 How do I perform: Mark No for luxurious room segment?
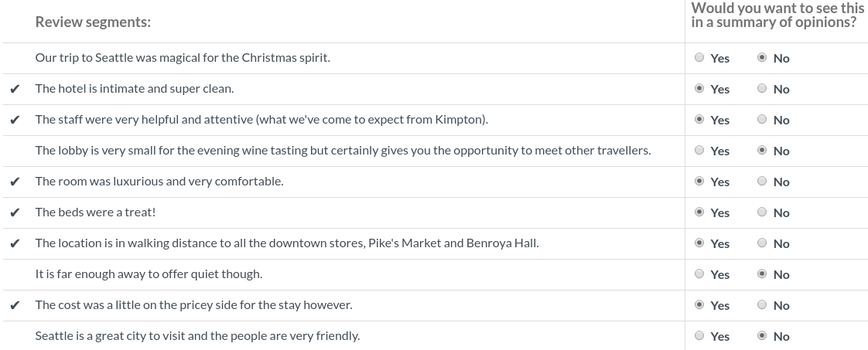tap(762, 182)
